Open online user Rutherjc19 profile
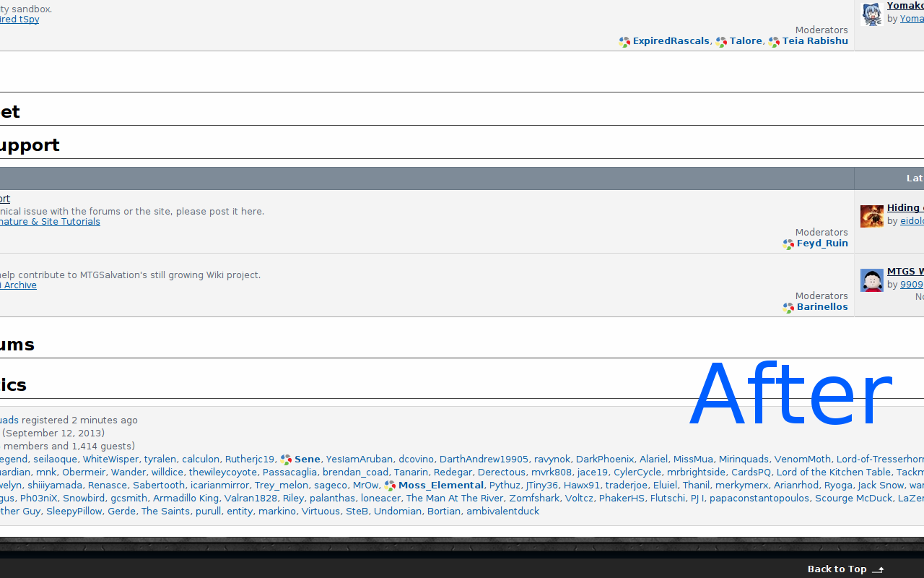Screen dimensions: 924x578 click(x=250, y=460)
